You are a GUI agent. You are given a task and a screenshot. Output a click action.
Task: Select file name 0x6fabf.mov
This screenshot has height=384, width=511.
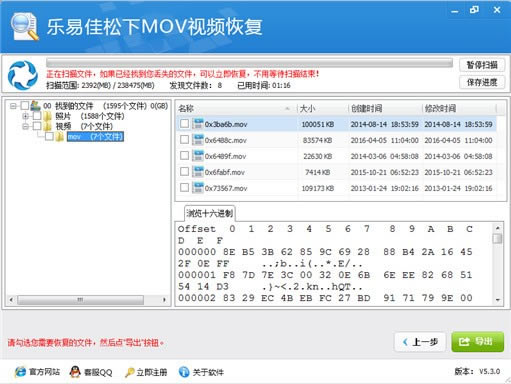225,172
